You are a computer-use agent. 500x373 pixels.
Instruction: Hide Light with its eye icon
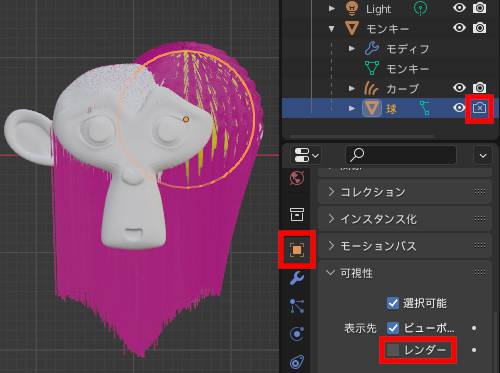pyautogui.click(x=459, y=8)
